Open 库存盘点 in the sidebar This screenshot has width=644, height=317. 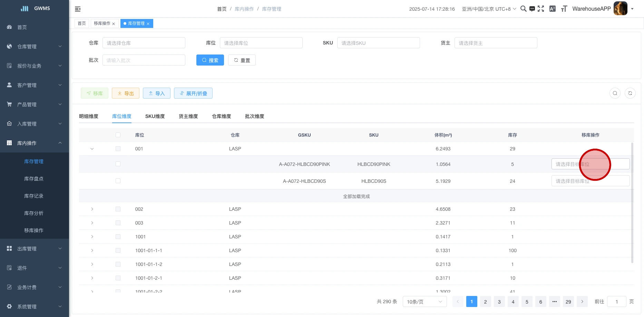point(34,179)
